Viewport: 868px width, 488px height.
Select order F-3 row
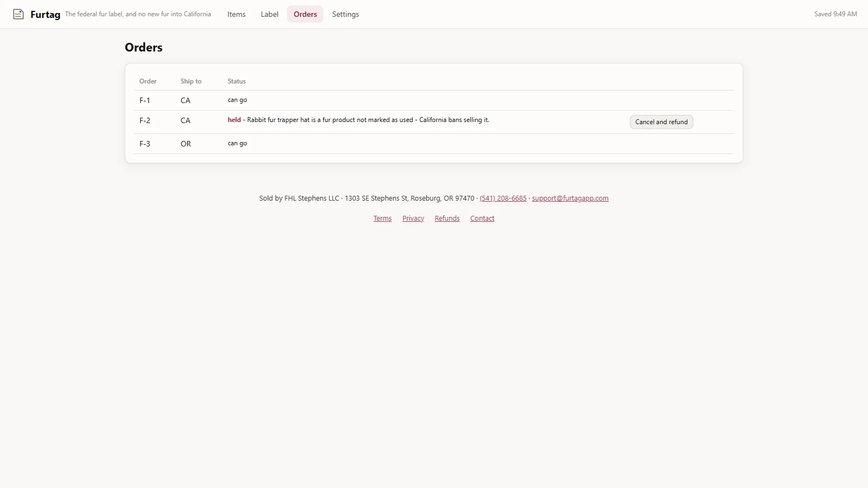click(434, 144)
